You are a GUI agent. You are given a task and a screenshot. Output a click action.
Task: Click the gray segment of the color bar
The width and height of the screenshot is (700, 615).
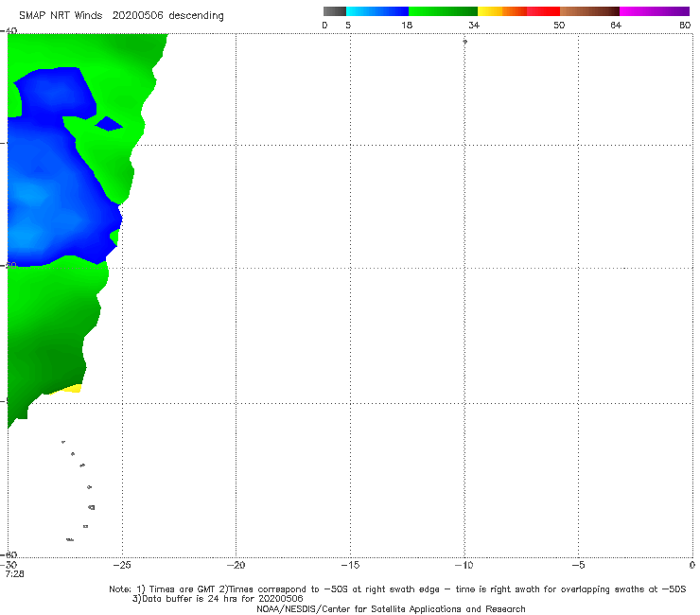[334, 11]
